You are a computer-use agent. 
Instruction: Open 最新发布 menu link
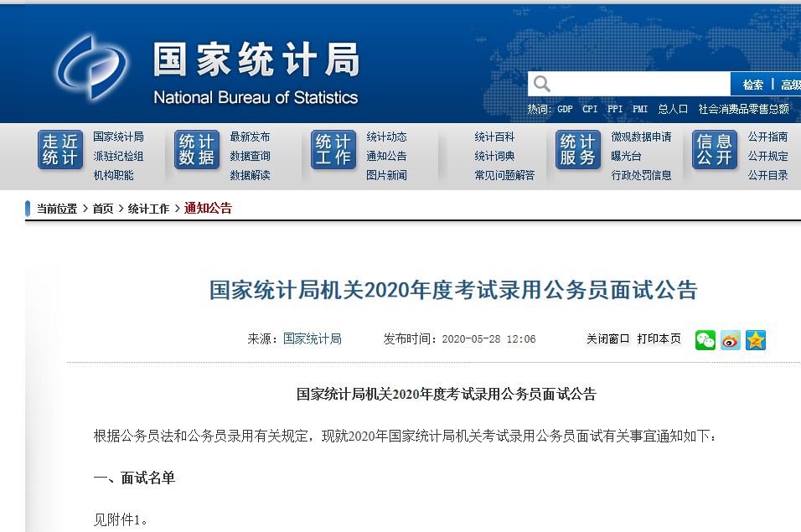pos(250,137)
